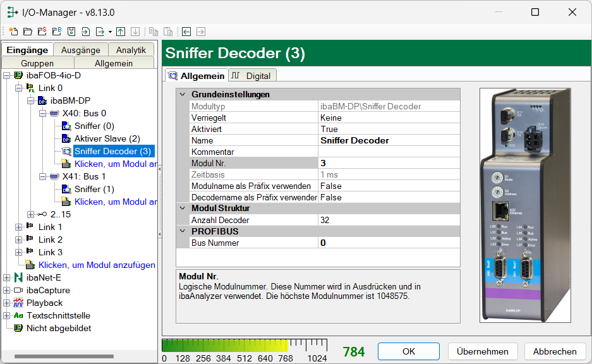Collapse the Grundeinstellungen section

click(x=183, y=94)
